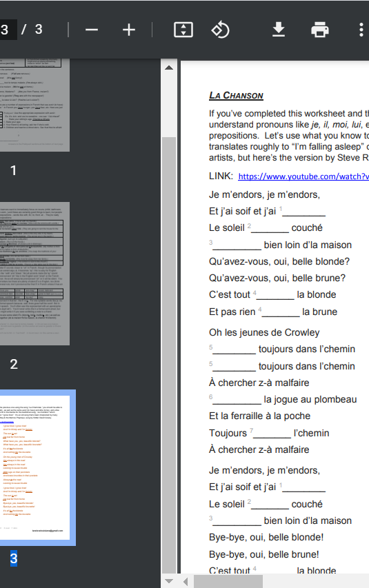This screenshot has height=588, width=369.
Task: Select page 1 thumbnail
Action: (x=34, y=105)
